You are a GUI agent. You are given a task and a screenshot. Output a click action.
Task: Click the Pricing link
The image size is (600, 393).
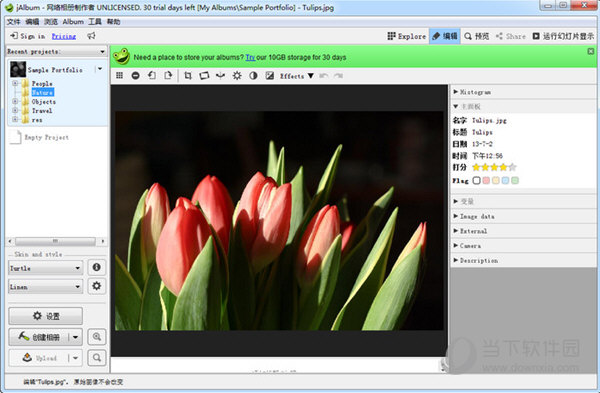pyautogui.click(x=64, y=36)
